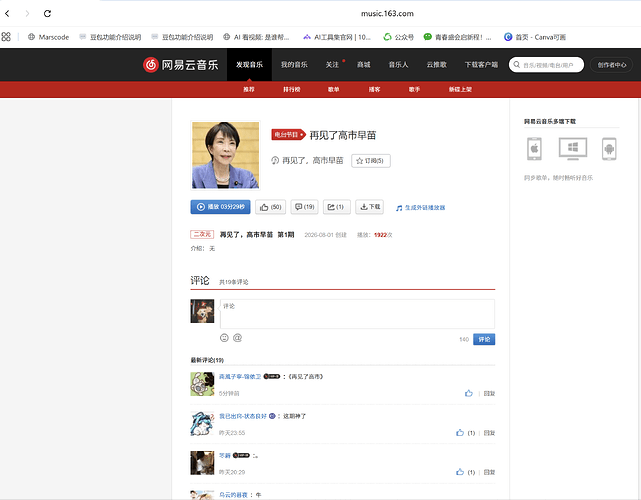Click the search magnifier icon
The width and height of the screenshot is (641, 500).
click(x=516, y=65)
